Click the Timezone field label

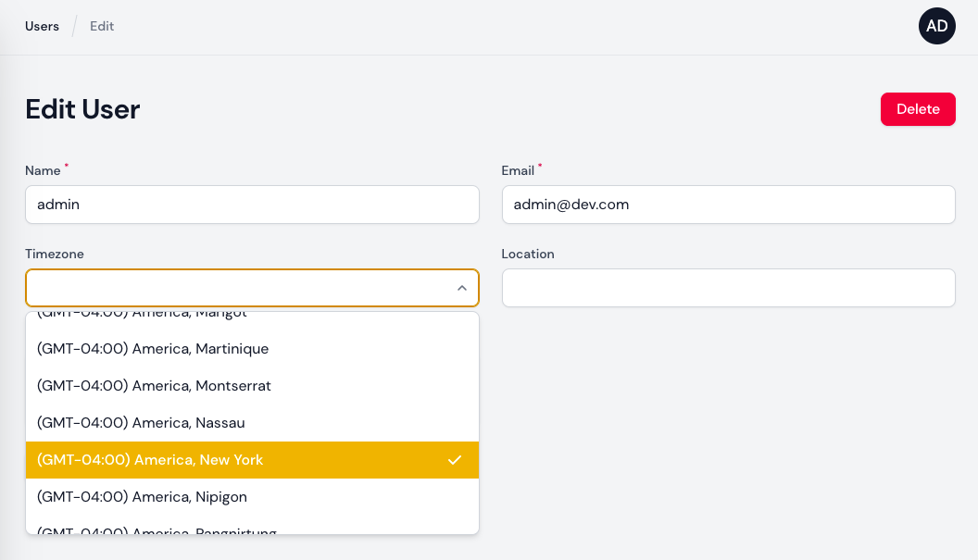55,254
